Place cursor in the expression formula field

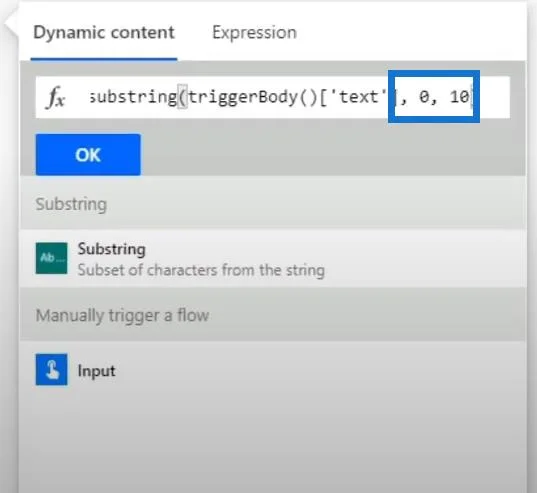tap(273, 98)
